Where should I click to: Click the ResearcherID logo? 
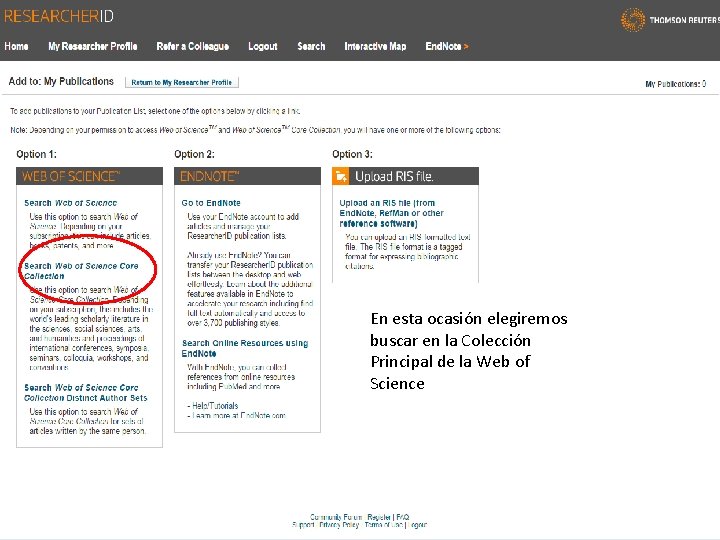(x=59, y=17)
